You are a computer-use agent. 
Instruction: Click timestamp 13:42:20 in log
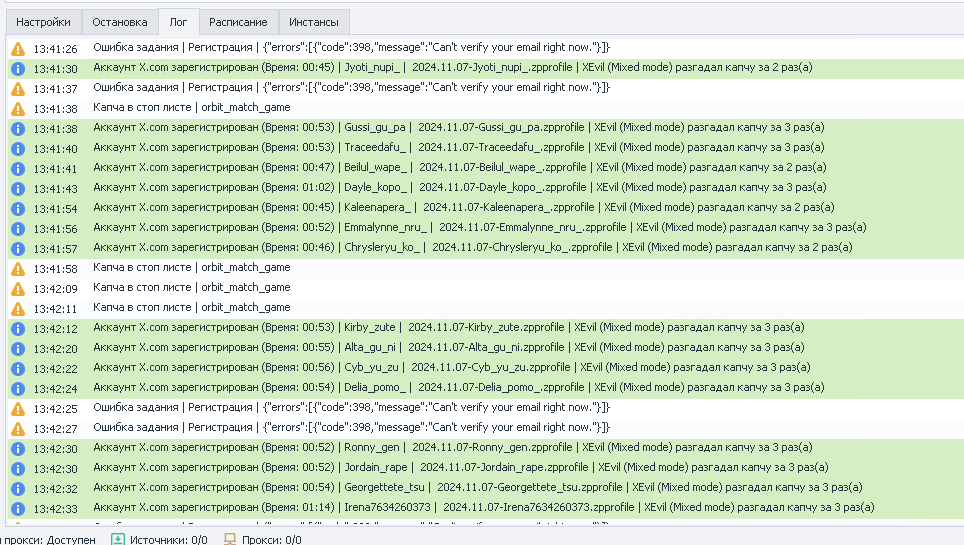pyautogui.click(x=55, y=349)
